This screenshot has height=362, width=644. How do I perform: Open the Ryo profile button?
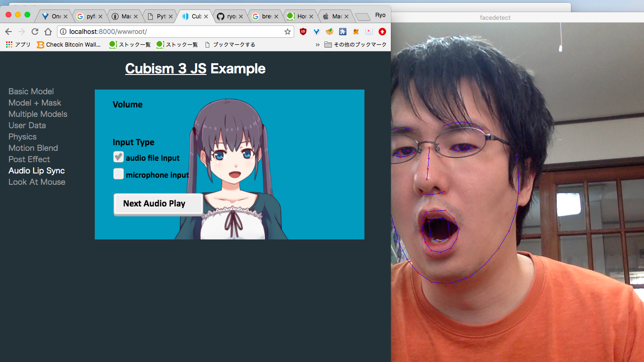(380, 15)
